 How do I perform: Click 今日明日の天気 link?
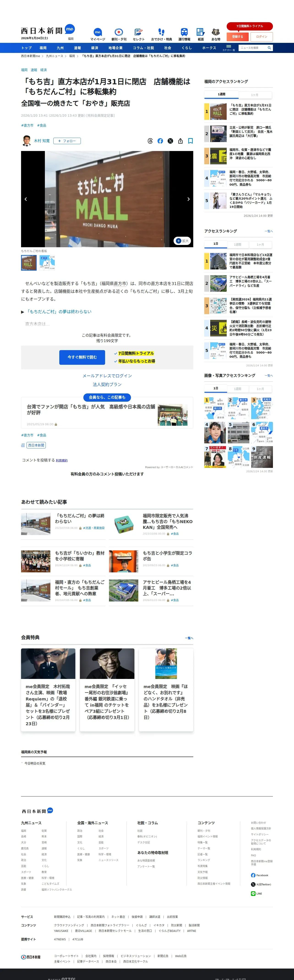[x=35, y=763]
